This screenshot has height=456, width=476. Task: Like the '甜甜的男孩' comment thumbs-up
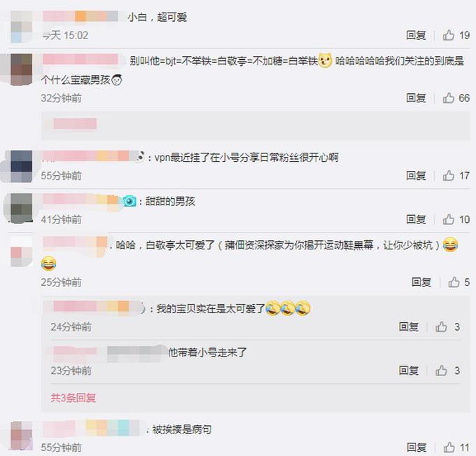[x=449, y=219]
